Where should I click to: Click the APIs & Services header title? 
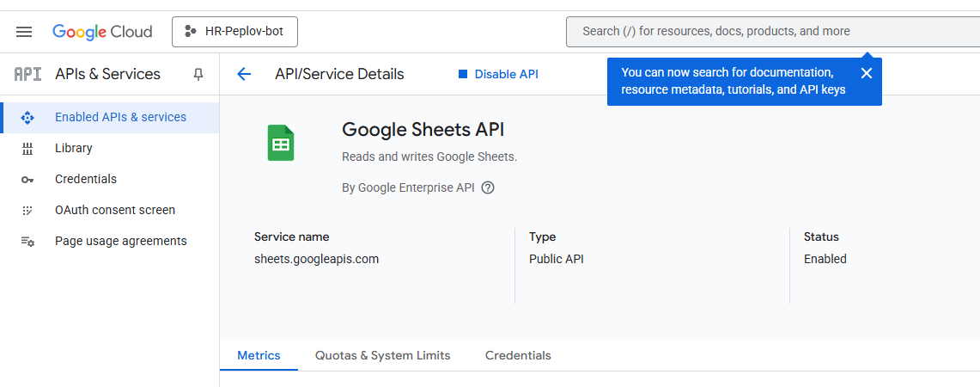click(107, 74)
